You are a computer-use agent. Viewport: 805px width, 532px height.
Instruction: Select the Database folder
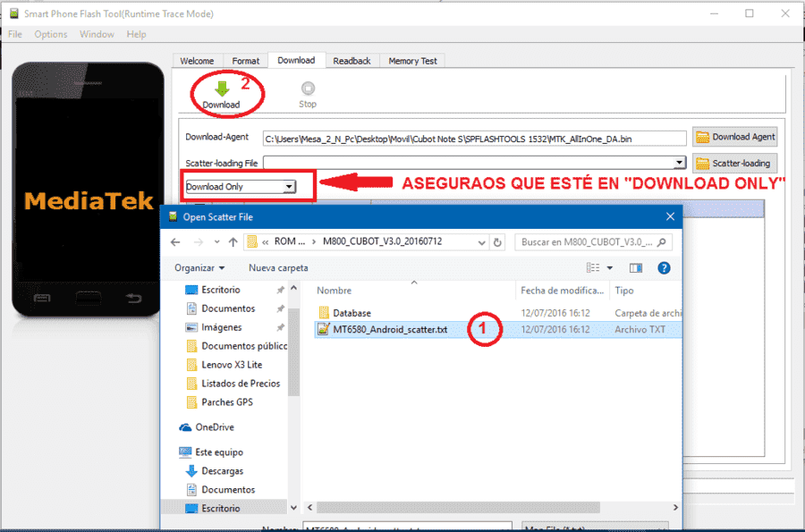pyautogui.click(x=352, y=313)
